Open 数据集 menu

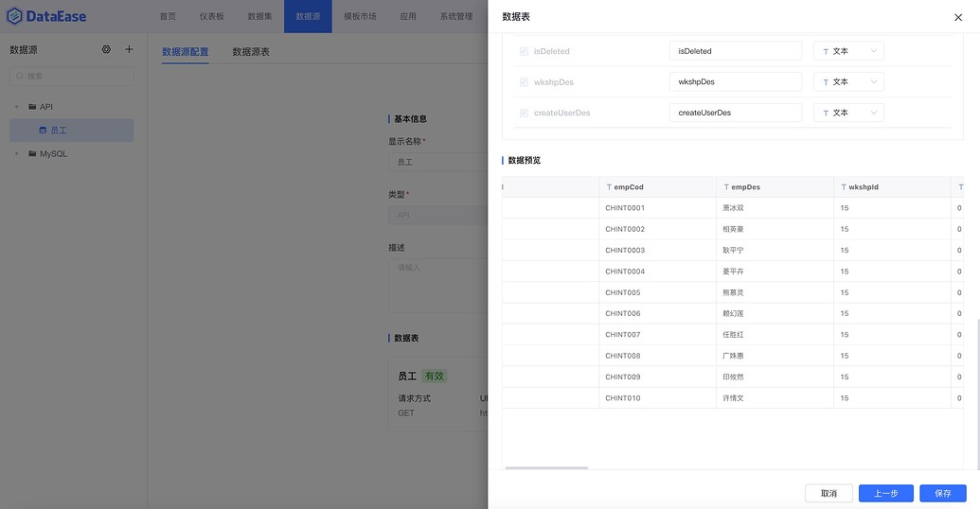(260, 16)
